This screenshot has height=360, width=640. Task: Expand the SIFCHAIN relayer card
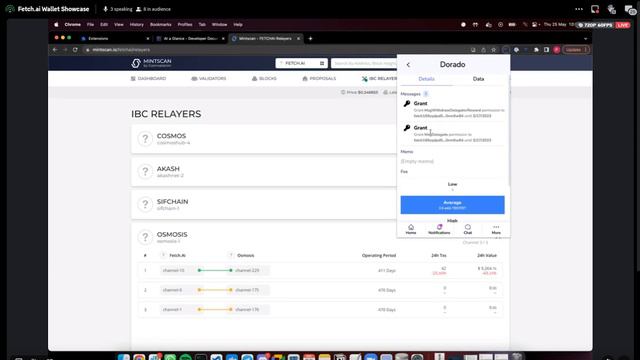click(x=264, y=204)
